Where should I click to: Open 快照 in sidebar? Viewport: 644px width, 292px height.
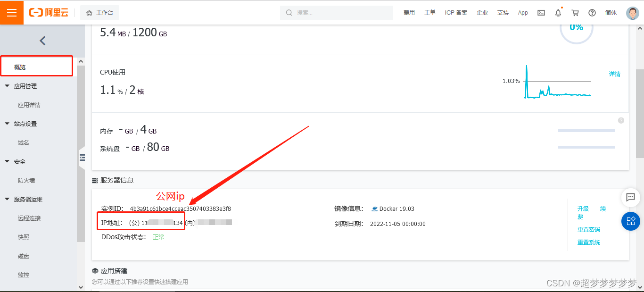[x=24, y=237]
